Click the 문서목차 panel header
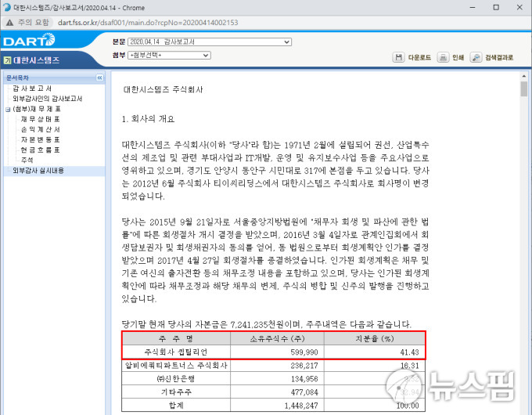 point(54,78)
